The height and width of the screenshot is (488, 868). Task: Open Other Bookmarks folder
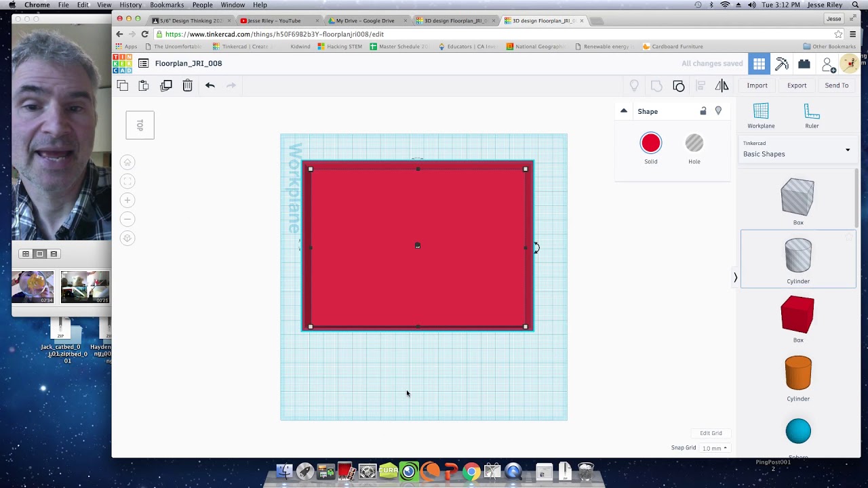click(829, 47)
